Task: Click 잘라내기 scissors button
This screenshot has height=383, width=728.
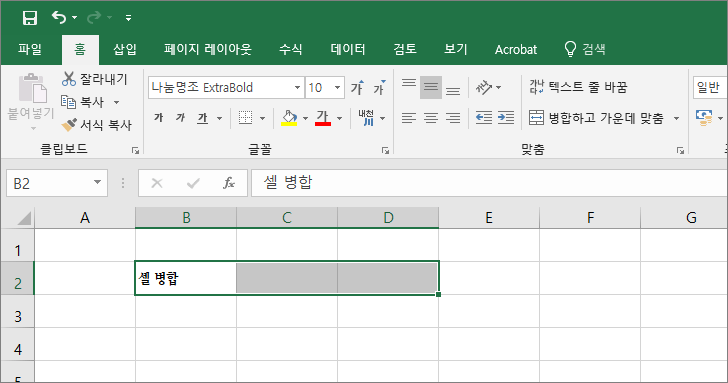Action: point(95,79)
